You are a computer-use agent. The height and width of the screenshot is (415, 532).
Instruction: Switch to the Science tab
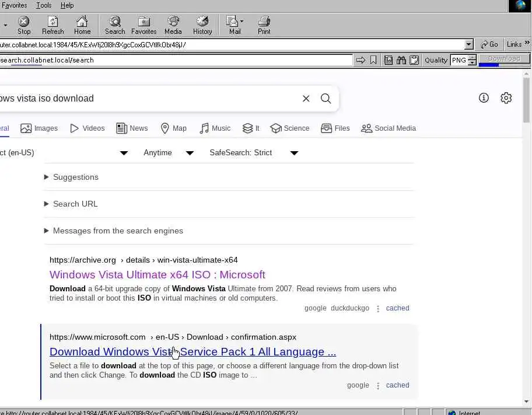pyautogui.click(x=290, y=128)
